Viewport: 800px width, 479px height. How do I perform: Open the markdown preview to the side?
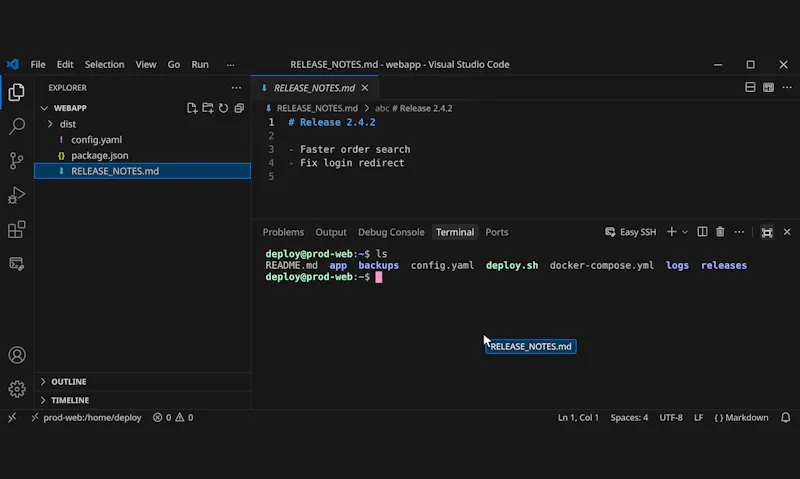pos(768,87)
